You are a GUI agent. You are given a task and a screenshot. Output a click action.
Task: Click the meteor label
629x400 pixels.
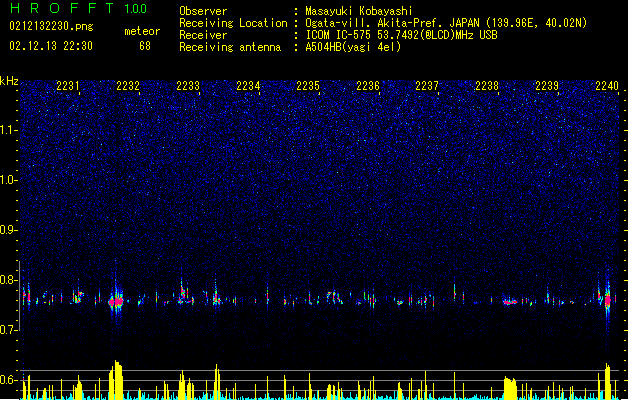pyautogui.click(x=142, y=31)
